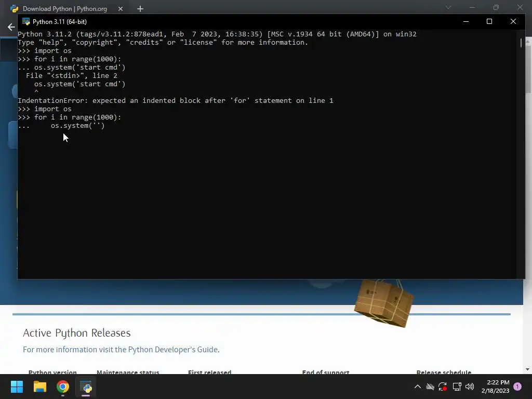532x399 pixels.
Task: Open the Chrome tab search dropdown
Action: (x=448, y=7)
